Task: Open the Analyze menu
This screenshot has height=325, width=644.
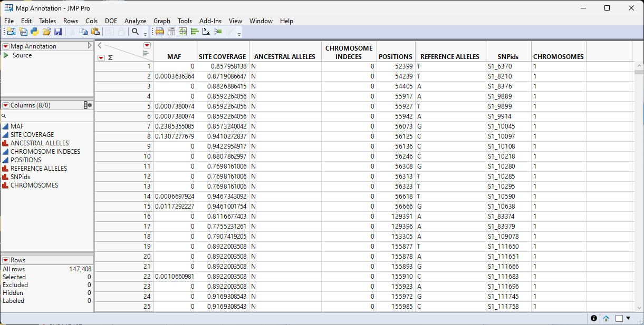Action: point(135,21)
